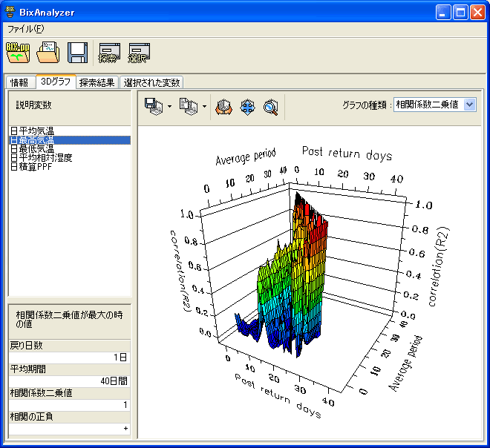Switch to the 探索結果 tab

pos(97,82)
